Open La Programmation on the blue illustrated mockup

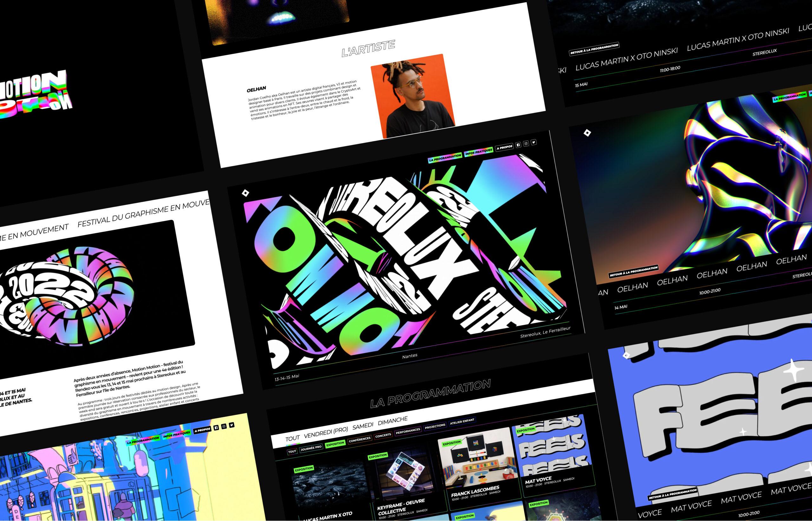[x=143, y=440]
